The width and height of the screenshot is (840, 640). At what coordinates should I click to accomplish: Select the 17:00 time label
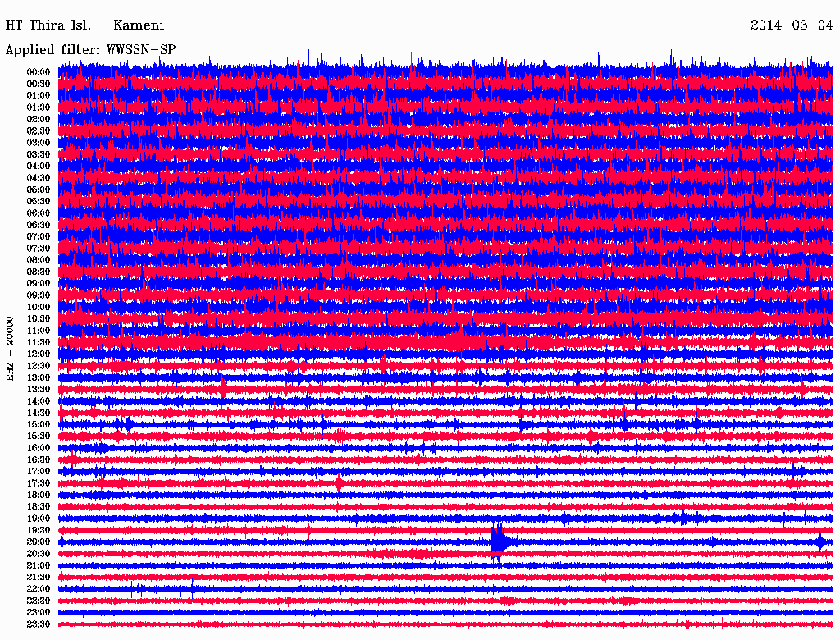[39, 471]
